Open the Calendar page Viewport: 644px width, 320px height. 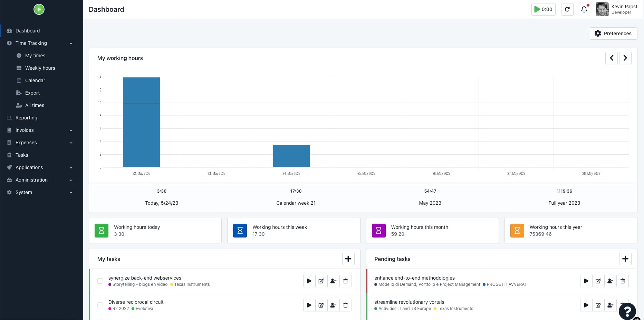[41, 80]
